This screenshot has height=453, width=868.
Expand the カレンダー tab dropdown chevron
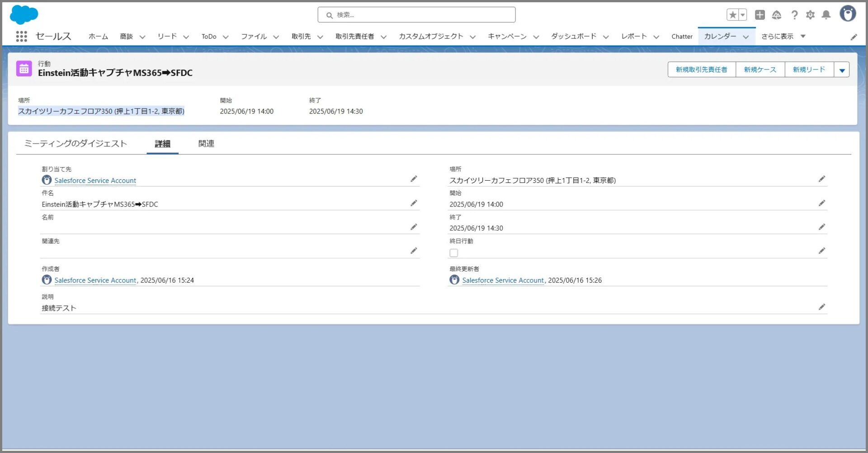tap(746, 37)
